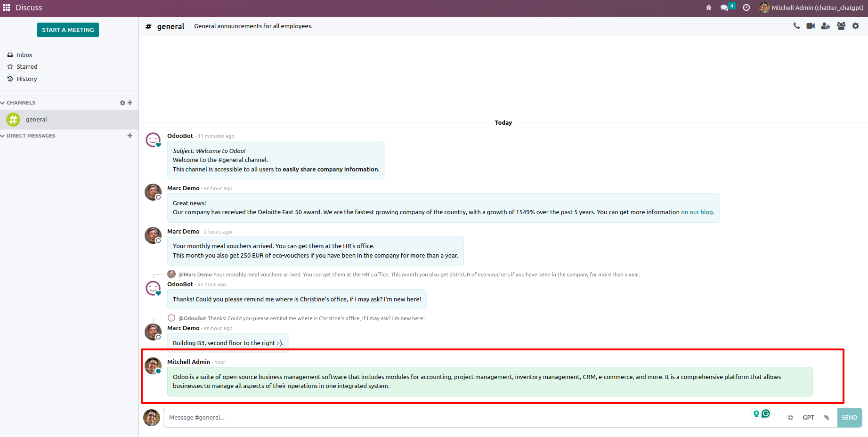
Task: Open conversations icon with 4 badge
Action: (x=727, y=7)
